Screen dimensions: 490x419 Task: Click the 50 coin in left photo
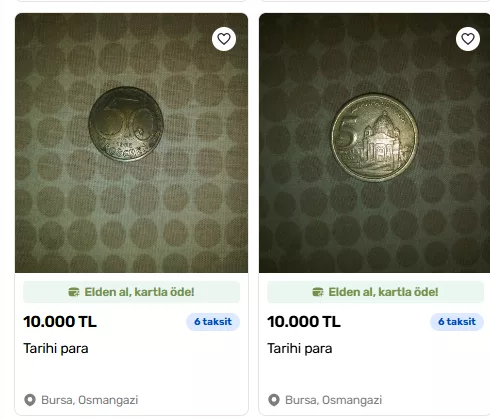126,124
